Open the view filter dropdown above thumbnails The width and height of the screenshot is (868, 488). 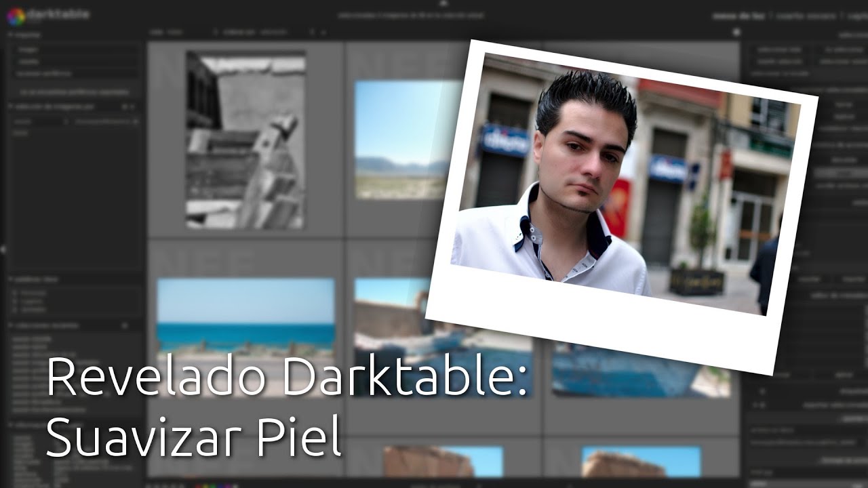point(163,32)
